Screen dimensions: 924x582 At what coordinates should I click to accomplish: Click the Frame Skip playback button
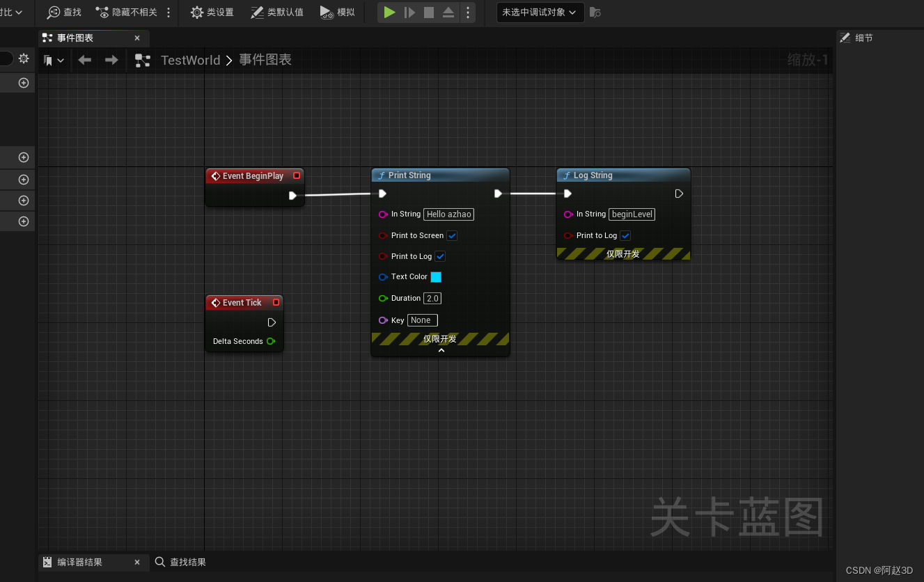[409, 13]
